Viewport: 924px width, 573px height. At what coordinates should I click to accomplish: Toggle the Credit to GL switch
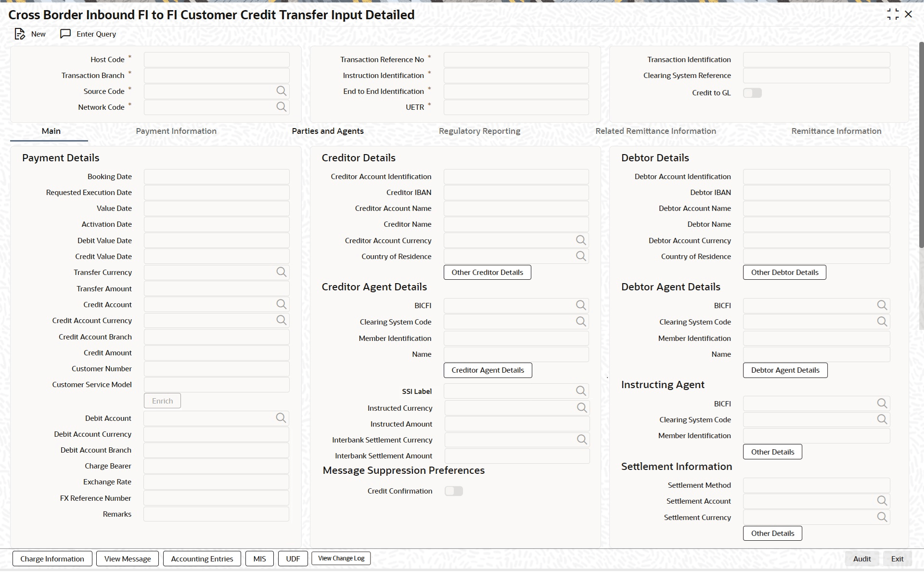tap(752, 93)
